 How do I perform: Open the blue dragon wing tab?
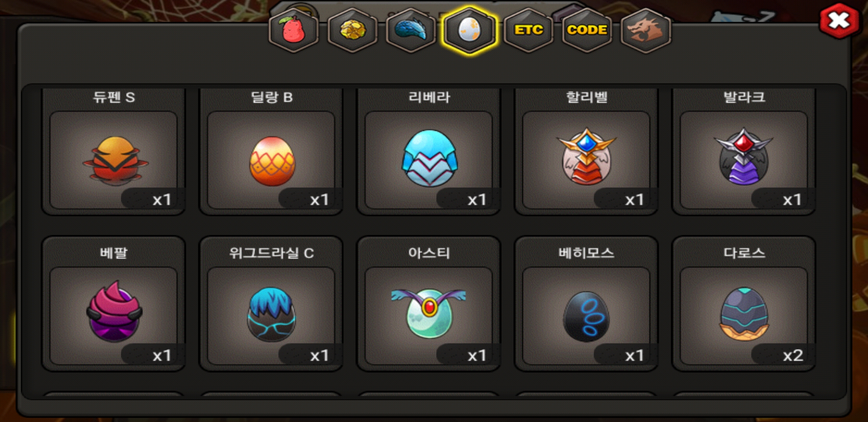pyautogui.click(x=411, y=30)
